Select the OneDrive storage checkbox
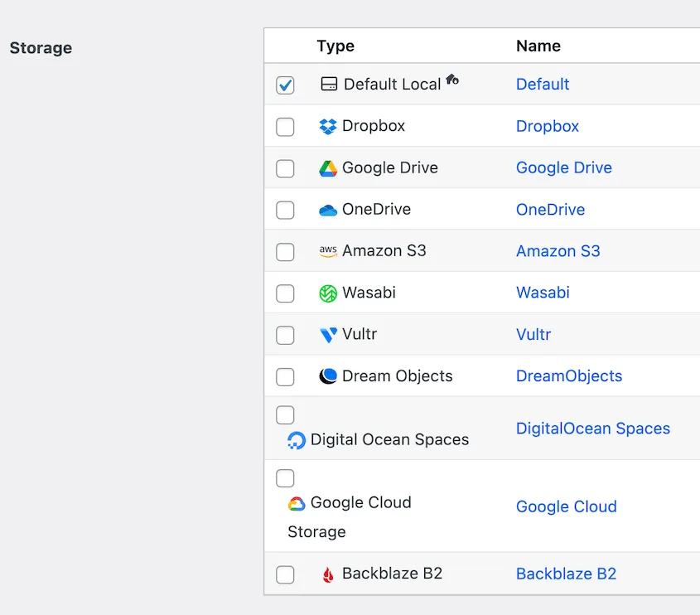 click(x=285, y=210)
